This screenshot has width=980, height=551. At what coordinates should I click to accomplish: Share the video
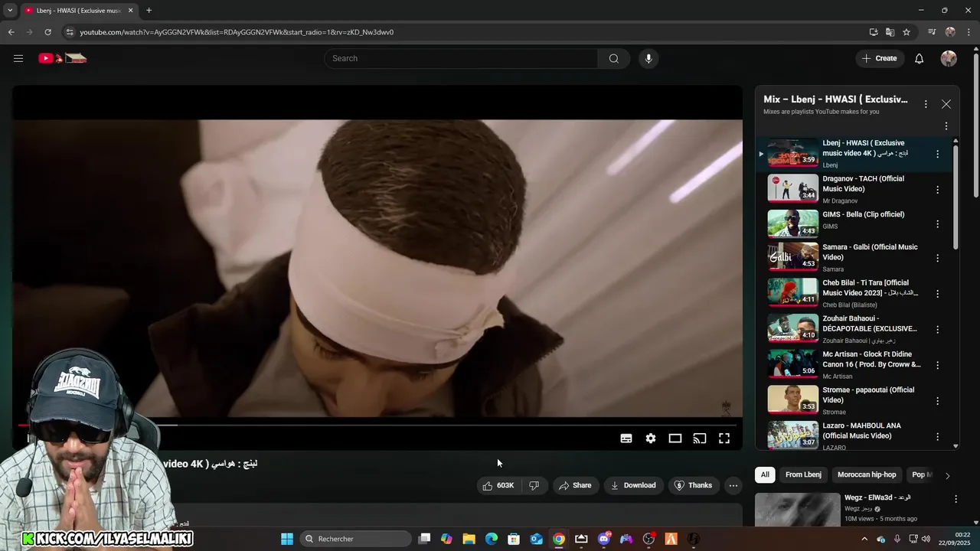point(575,485)
